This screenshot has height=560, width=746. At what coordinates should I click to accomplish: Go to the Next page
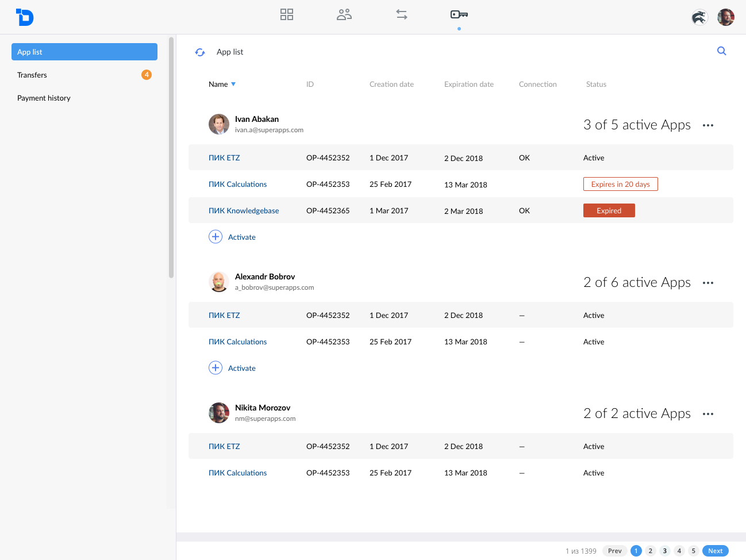click(716, 551)
